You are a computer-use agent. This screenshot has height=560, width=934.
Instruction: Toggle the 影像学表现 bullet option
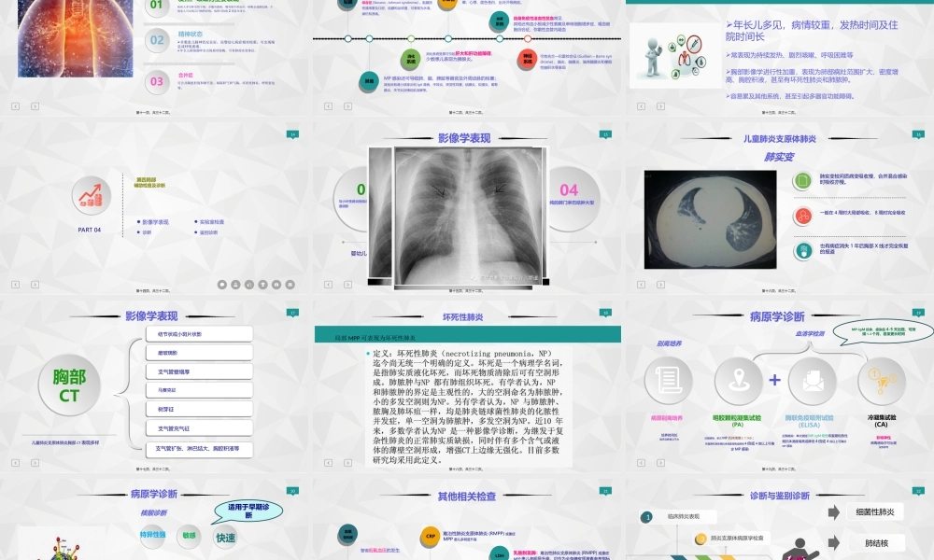pyautogui.click(x=156, y=221)
